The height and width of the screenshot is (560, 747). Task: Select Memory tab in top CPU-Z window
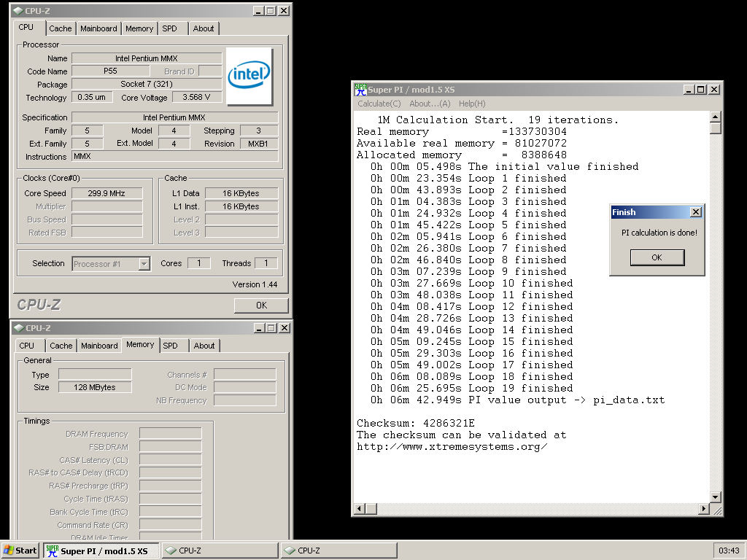[x=139, y=28]
